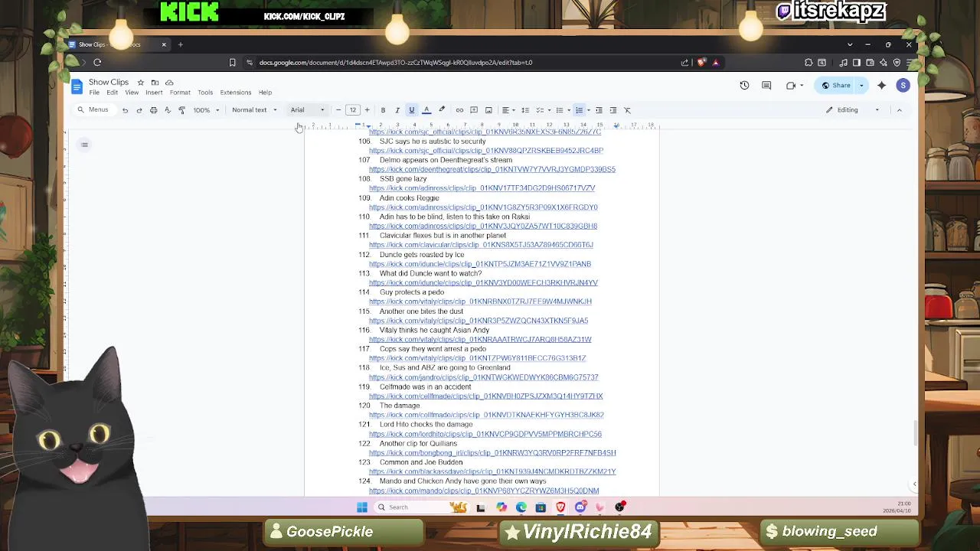The width and height of the screenshot is (980, 551).
Task: Run spelling and grammar check
Action: 168,110
